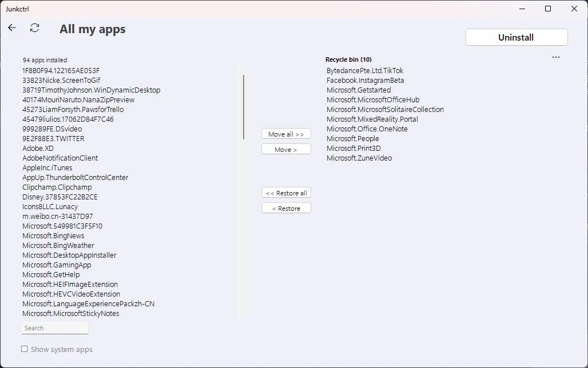This screenshot has width=588, height=368.
Task: Minimize the Junkctrl window
Action: click(x=522, y=9)
